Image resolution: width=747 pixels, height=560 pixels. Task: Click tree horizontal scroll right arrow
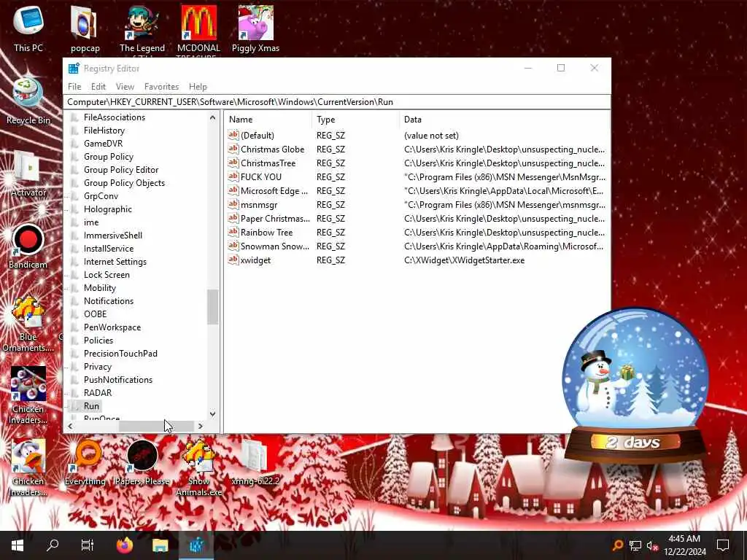point(201,426)
